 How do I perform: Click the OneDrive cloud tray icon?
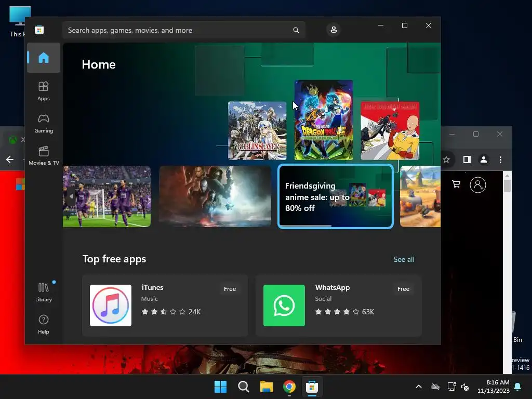pyautogui.click(x=435, y=387)
